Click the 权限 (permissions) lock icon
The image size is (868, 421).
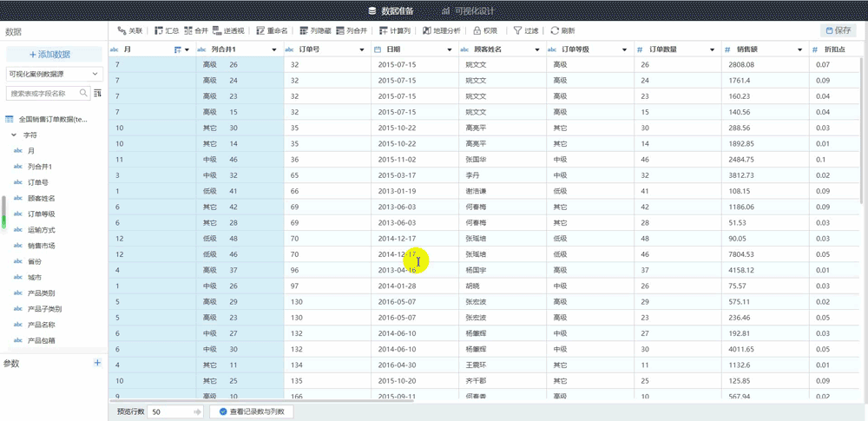(477, 30)
